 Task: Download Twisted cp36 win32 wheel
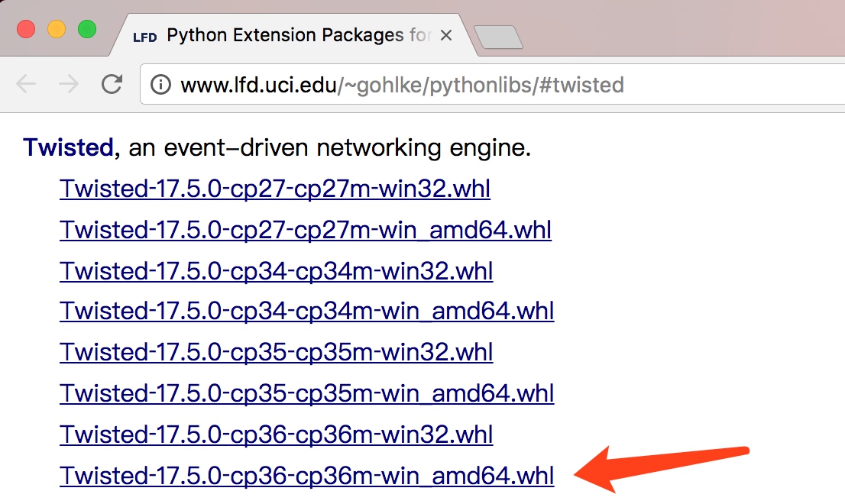pos(277,435)
